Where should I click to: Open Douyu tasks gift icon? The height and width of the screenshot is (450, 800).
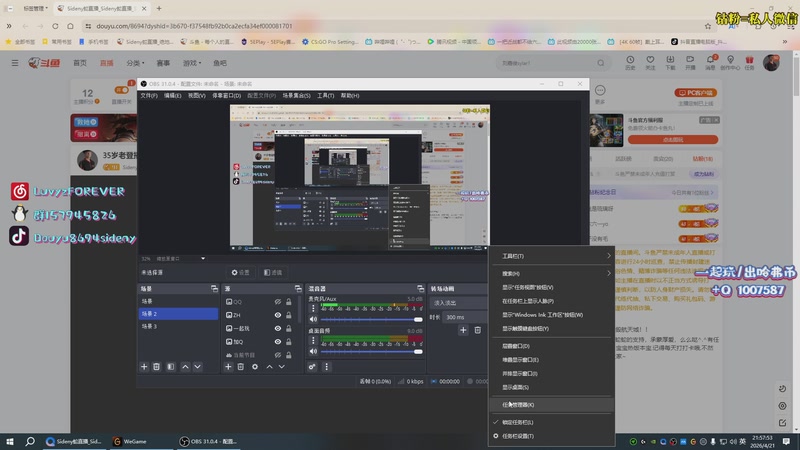(x=749, y=62)
